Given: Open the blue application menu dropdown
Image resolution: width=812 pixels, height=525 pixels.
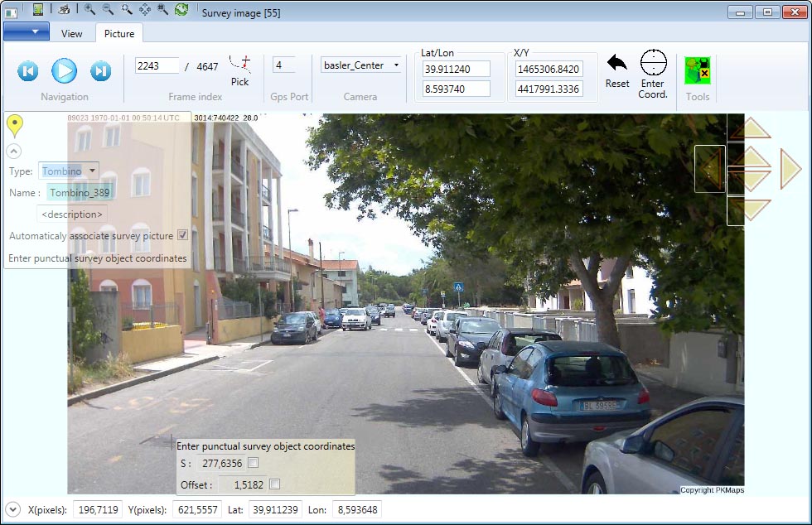Looking at the screenshot, I should click(x=27, y=31).
